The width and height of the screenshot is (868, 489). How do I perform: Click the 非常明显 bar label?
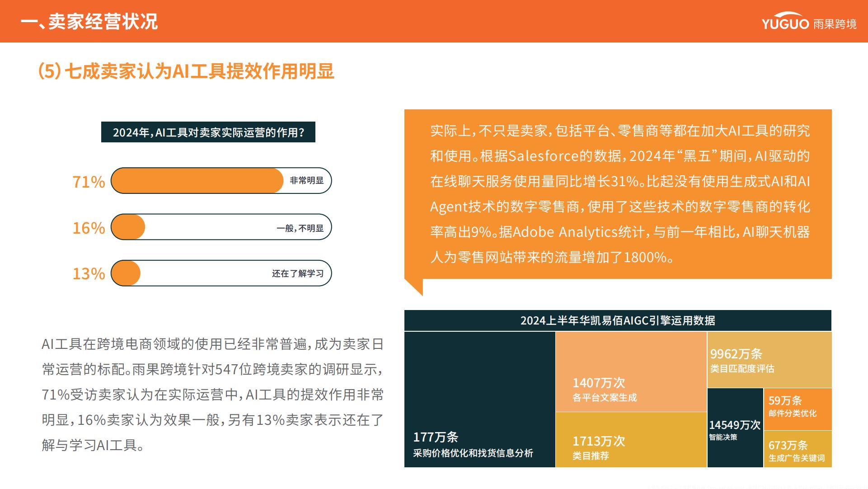307,180
